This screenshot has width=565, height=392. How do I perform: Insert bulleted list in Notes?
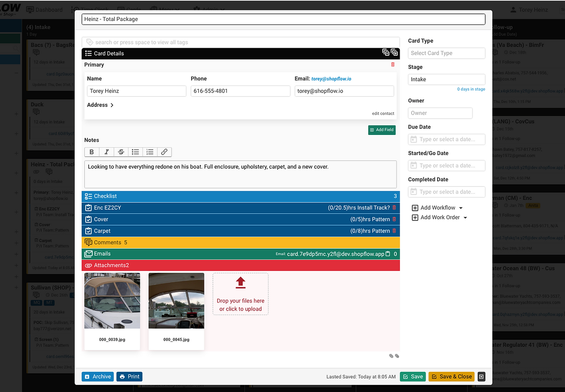coord(135,152)
